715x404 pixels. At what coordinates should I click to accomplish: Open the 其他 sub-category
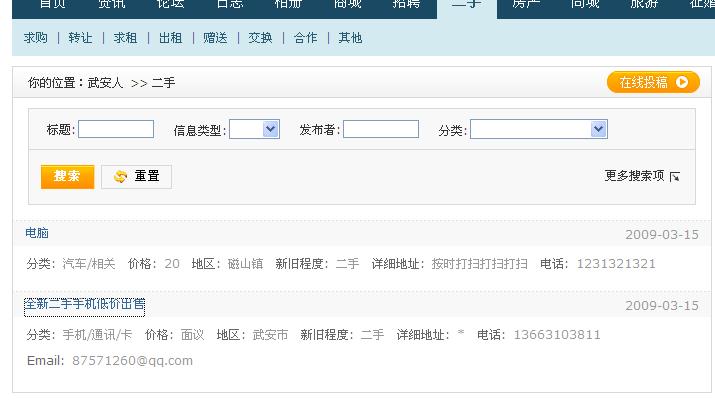click(x=350, y=38)
